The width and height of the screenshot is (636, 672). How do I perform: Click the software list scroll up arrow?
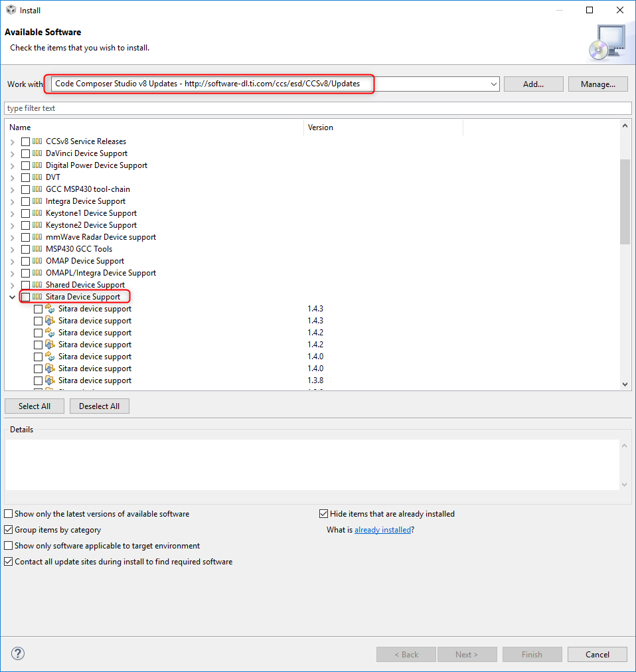point(625,126)
